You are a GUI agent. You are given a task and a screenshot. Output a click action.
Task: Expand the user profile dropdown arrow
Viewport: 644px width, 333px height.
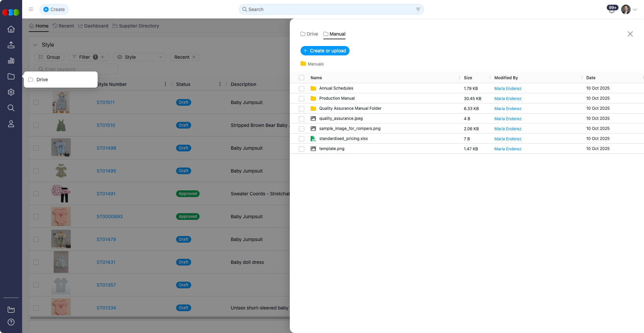coord(635,10)
